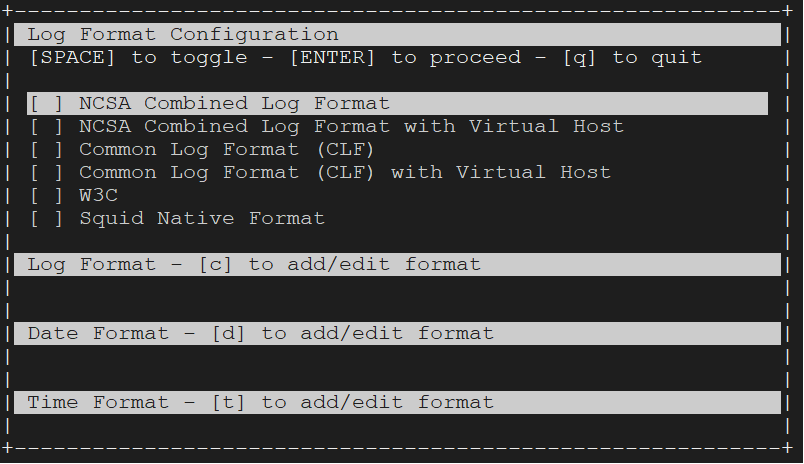Click the Log Format [c] add/edit header
The image size is (804, 464).
[397, 265]
